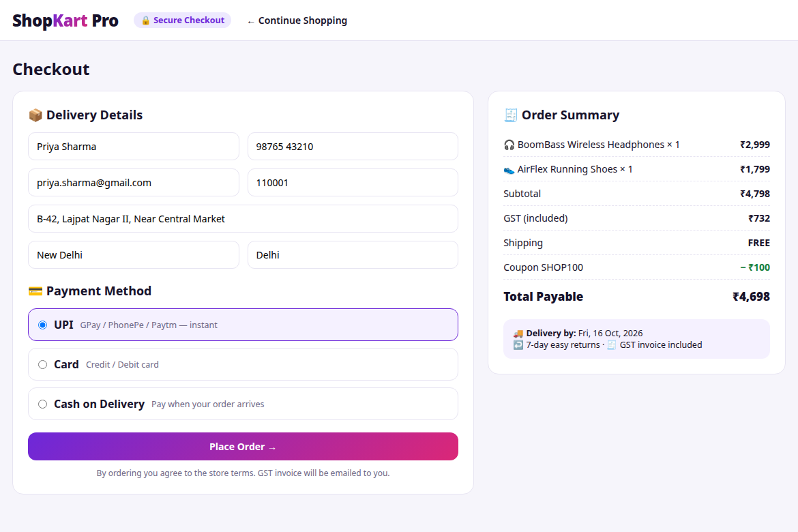Image resolution: width=798 pixels, height=532 pixels.
Task: Click the GST invoice included text
Action: click(x=661, y=345)
